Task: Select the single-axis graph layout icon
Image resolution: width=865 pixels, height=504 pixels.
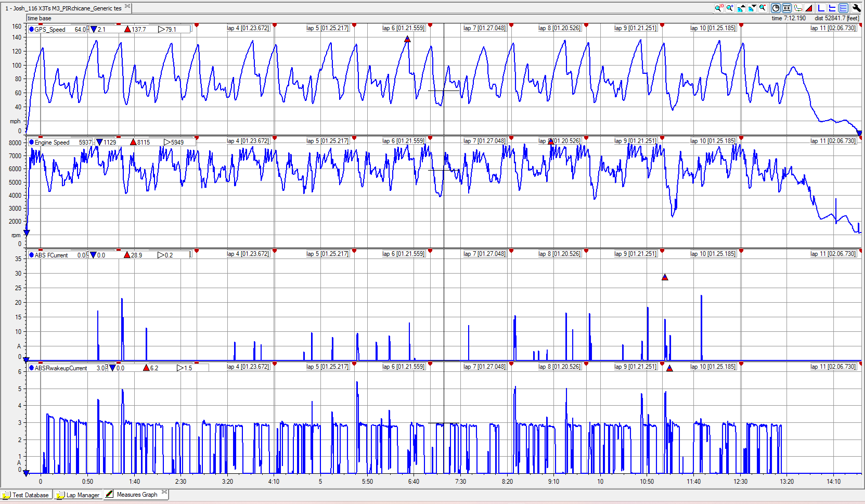Action: [821, 8]
